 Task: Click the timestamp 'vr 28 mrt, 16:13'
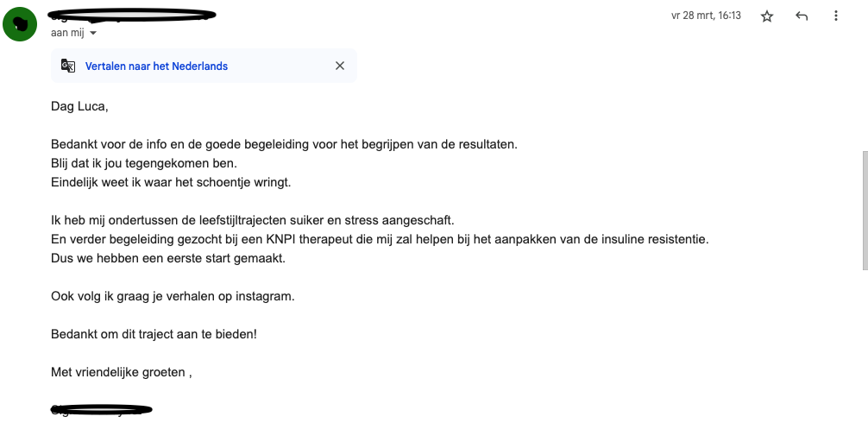(706, 16)
